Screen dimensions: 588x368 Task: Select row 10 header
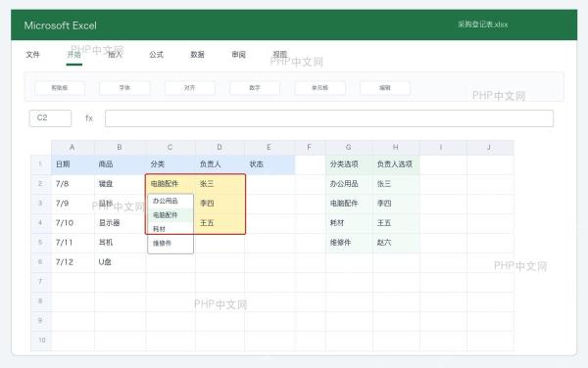41,341
